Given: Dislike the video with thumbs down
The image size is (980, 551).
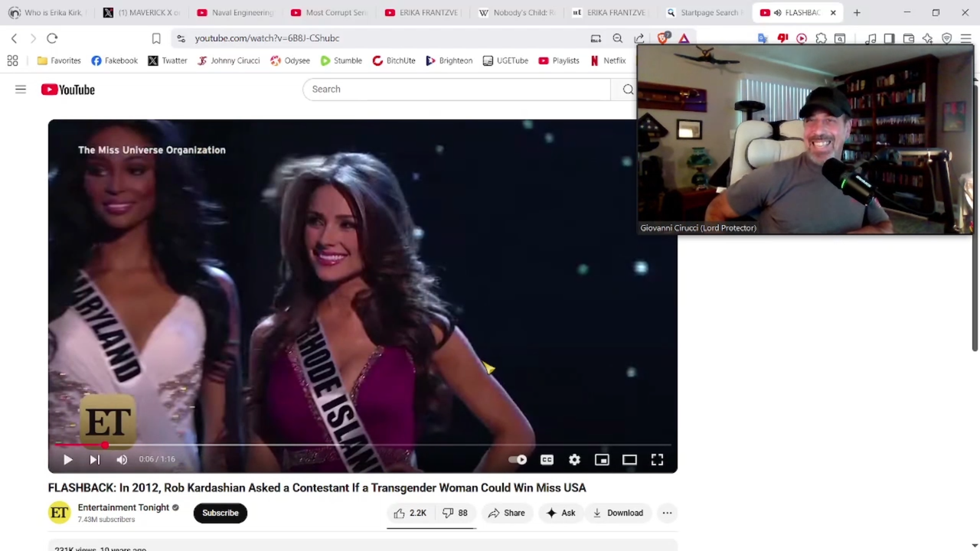Looking at the screenshot, I should click(455, 513).
